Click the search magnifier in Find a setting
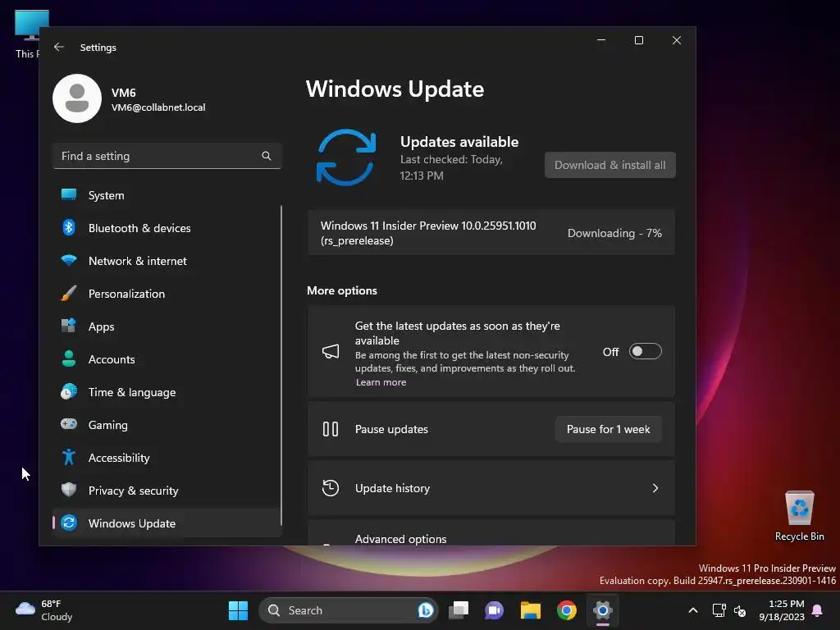This screenshot has width=840, height=630. [267, 156]
